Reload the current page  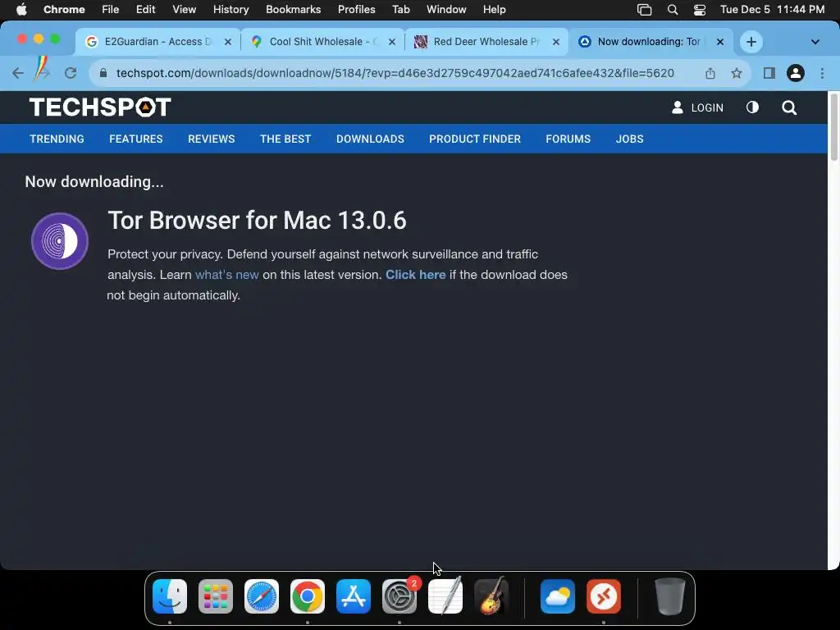pyautogui.click(x=71, y=73)
